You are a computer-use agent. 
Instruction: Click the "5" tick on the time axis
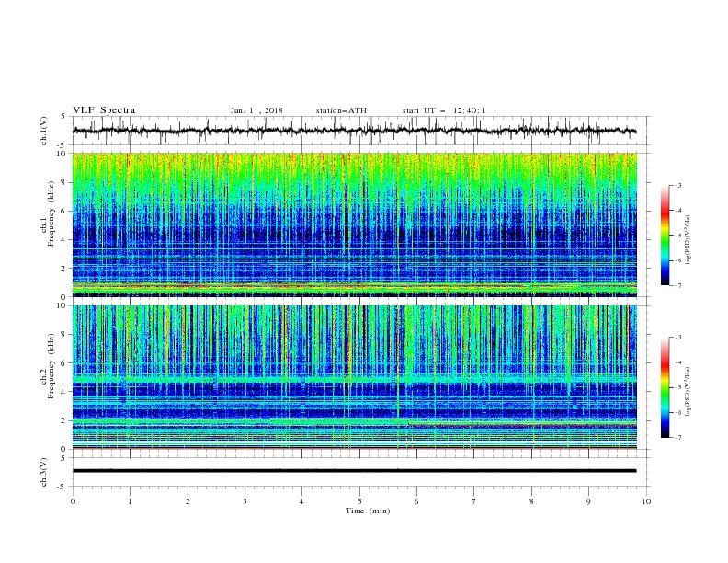click(359, 501)
